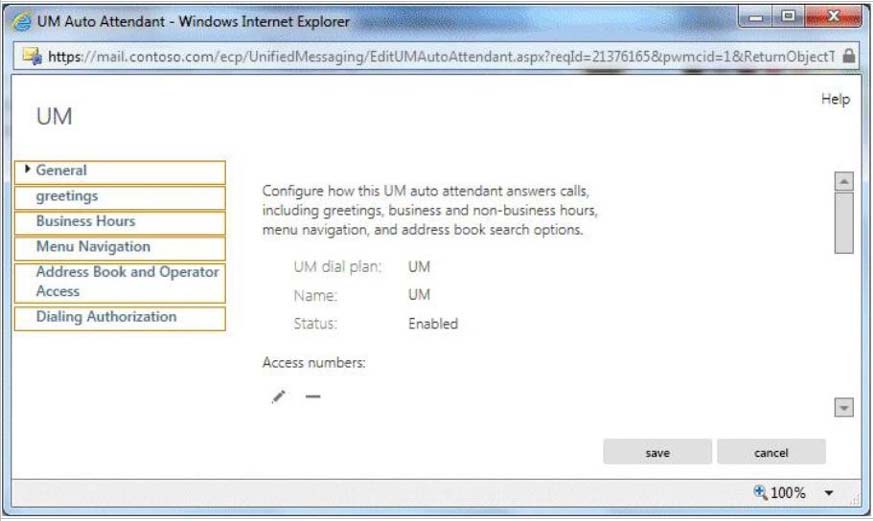This screenshot has height=521, width=873.
Task: Click the Internet Explorer icon in title bar
Action: (x=21, y=21)
